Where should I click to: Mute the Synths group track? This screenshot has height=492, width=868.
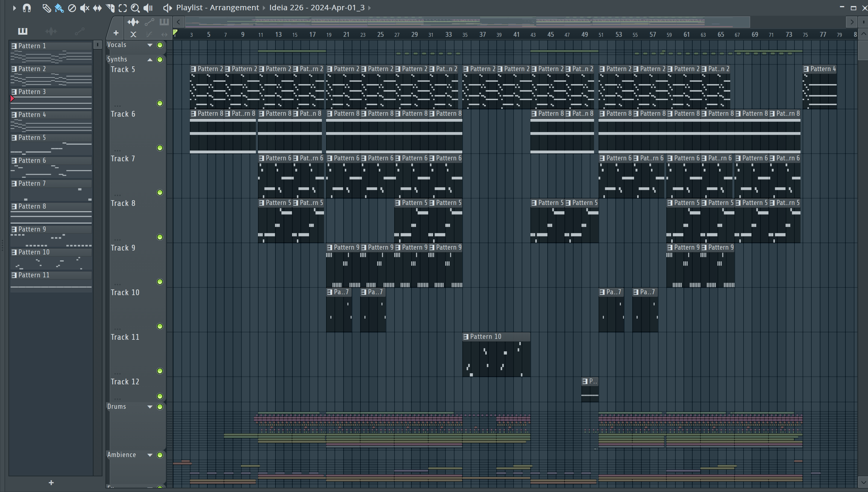click(x=160, y=59)
